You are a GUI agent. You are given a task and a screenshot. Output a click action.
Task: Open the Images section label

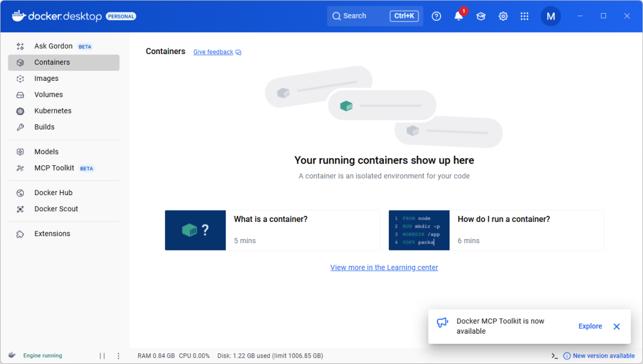pyautogui.click(x=46, y=79)
